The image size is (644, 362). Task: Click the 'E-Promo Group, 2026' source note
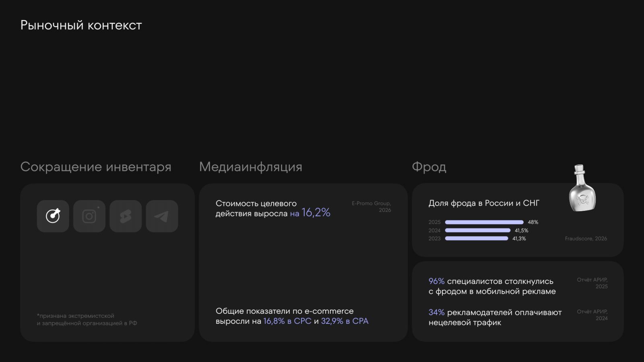371,206
